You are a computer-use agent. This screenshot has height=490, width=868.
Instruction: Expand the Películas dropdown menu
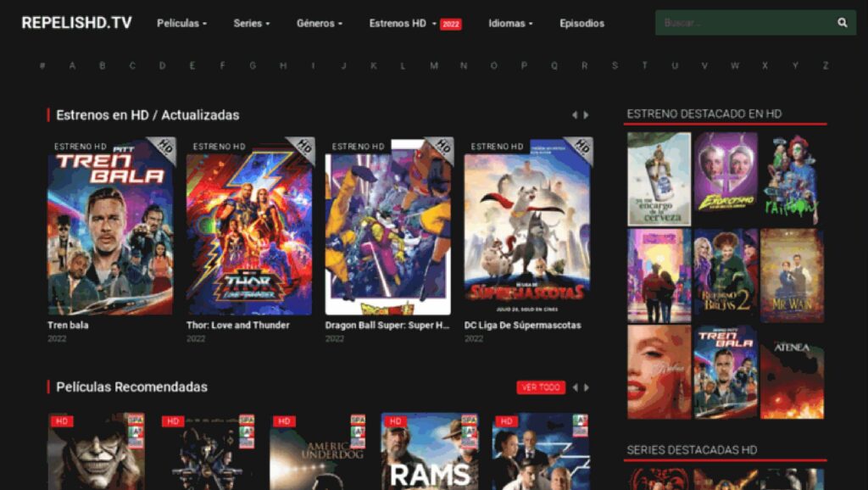pos(181,23)
